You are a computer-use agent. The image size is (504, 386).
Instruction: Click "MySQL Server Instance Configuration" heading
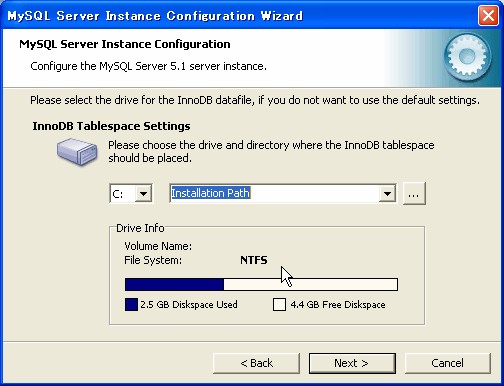[x=125, y=44]
